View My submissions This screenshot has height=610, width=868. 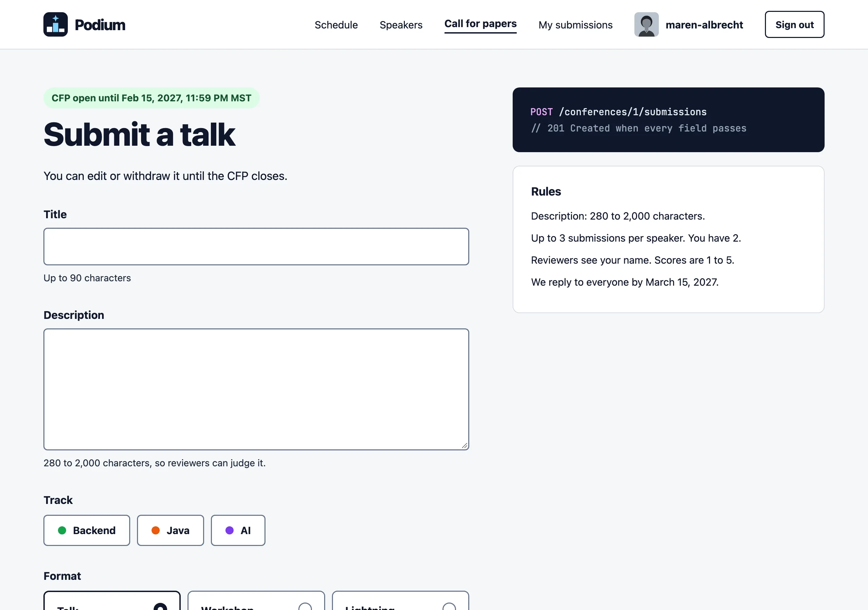(x=575, y=25)
